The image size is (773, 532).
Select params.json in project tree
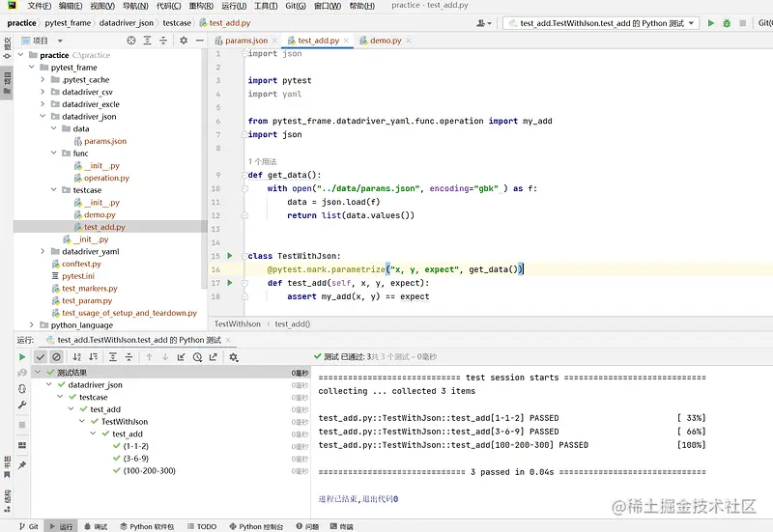pyautogui.click(x=105, y=141)
